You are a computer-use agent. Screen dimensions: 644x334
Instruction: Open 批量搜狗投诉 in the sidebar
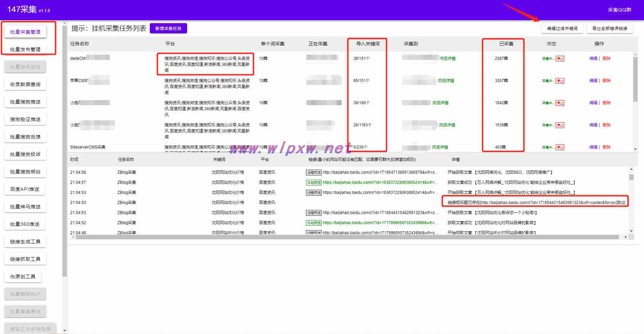(25, 154)
